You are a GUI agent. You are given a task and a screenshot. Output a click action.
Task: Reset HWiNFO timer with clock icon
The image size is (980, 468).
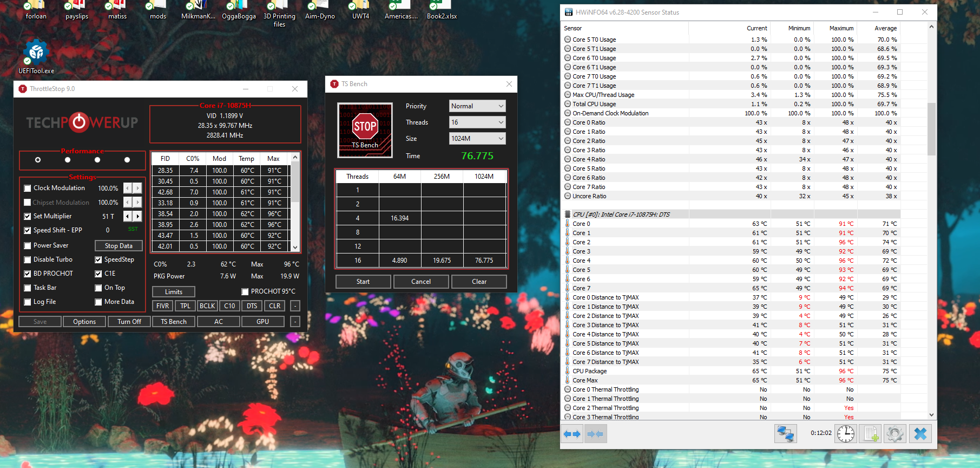click(x=845, y=434)
